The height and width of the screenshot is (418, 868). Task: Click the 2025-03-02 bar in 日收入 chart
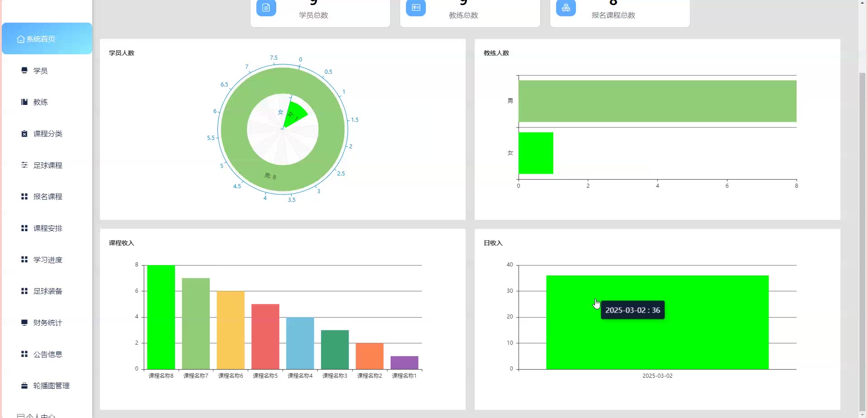point(657,322)
